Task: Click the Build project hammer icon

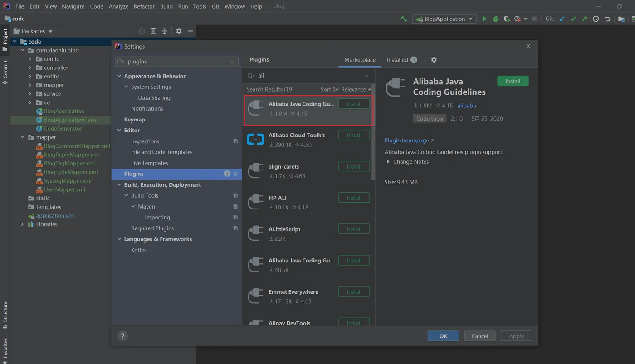Action: coord(403,19)
